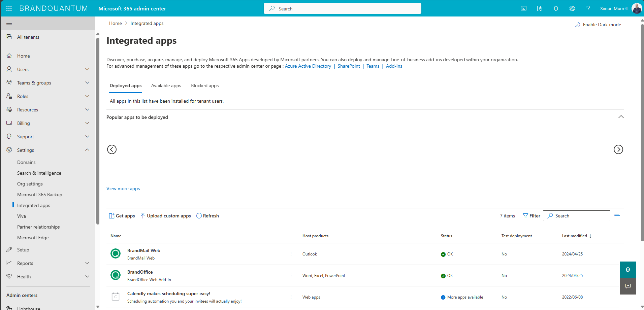Screen dimensions: 644x310
Task: Switch to the Available apps tab
Action: (x=166, y=86)
